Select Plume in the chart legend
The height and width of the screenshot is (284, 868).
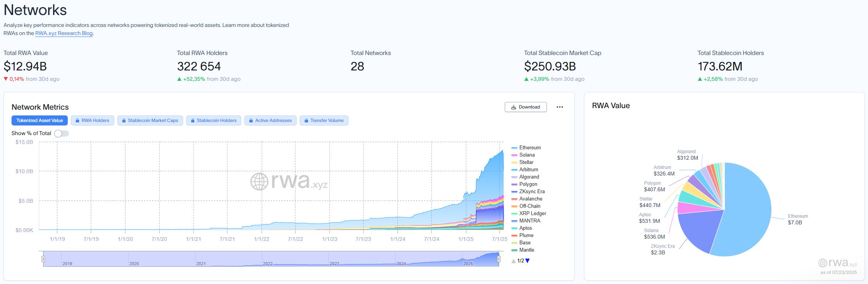pyautogui.click(x=522, y=236)
